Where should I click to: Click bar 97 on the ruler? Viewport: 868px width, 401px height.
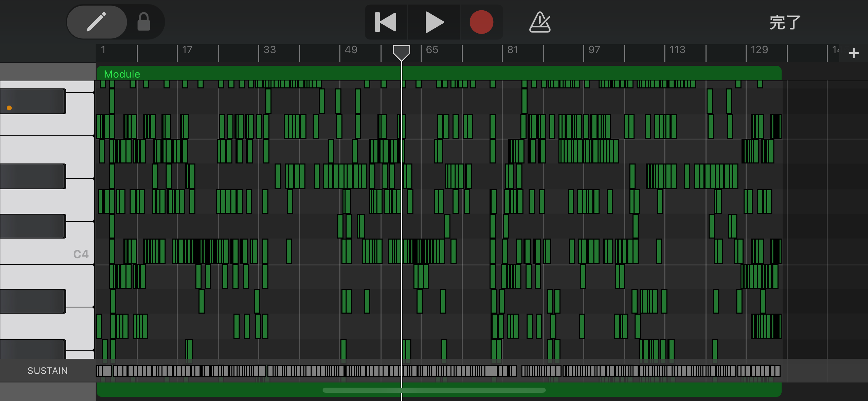(x=594, y=50)
